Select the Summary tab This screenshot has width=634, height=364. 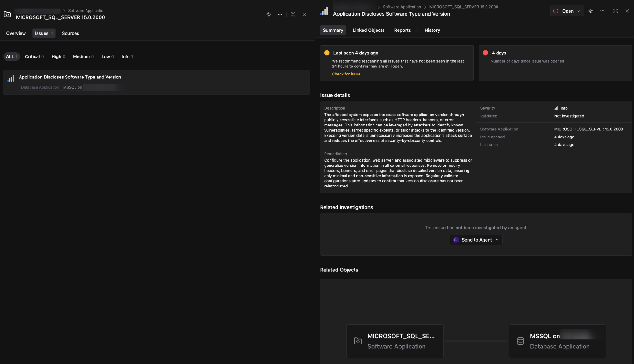[333, 30]
